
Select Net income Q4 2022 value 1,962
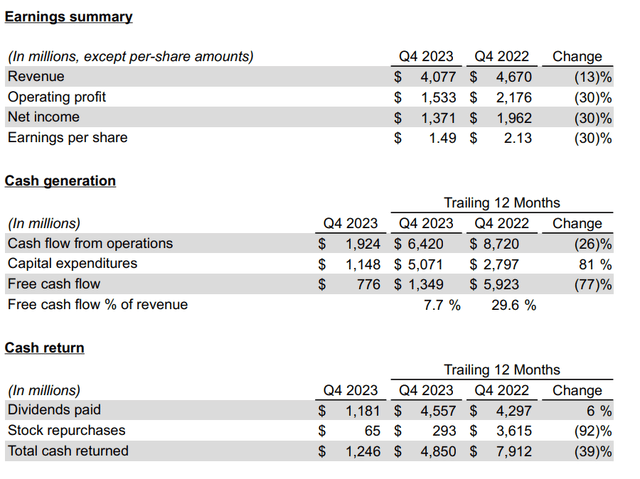pyautogui.click(x=514, y=118)
